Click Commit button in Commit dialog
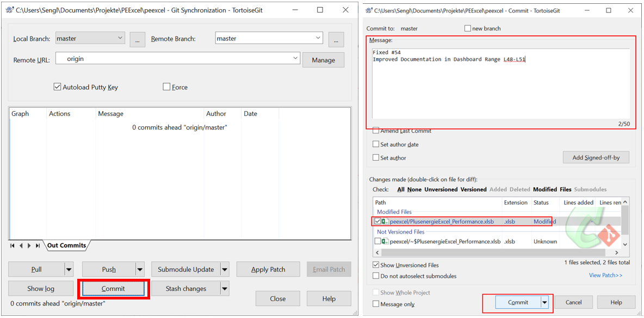644x318 pixels. point(518,302)
